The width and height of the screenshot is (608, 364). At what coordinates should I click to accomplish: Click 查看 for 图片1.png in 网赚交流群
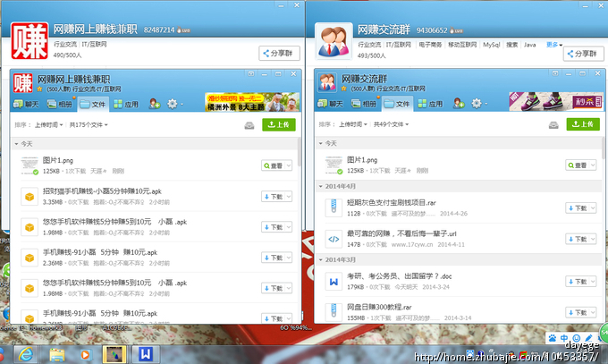pyautogui.click(x=578, y=165)
